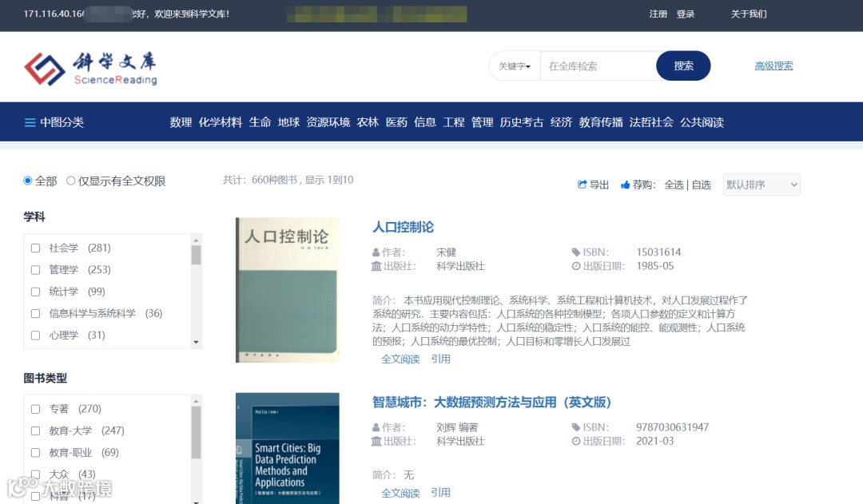Image resolution: width=863 pixels, height=504 pixels.
Task: Click 引用 for 智慧城市 book
Action: tap(440, 493)
